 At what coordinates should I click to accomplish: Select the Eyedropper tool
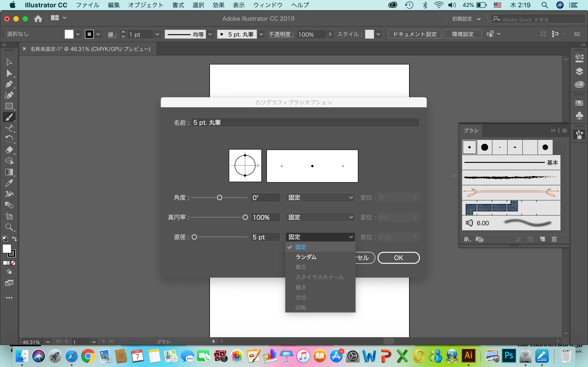pyautogui.click(x=9, y=183)
